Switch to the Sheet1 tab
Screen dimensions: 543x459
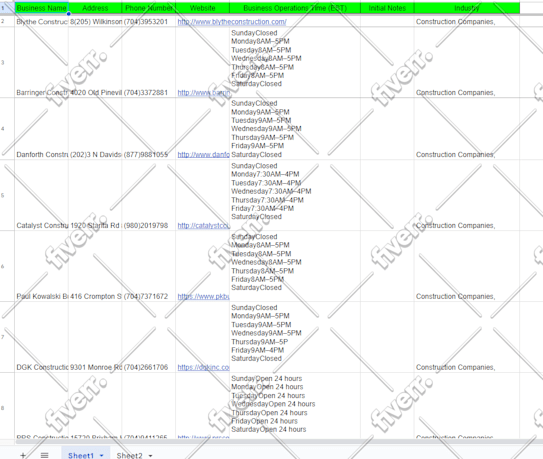(81, 455)
